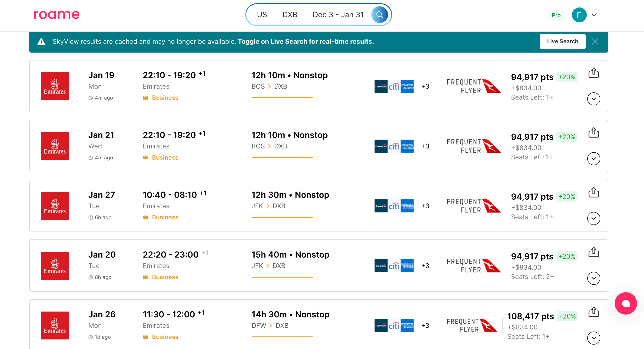Click the share icon on the Jan 26 DFW flight

[x=594, y=312]
